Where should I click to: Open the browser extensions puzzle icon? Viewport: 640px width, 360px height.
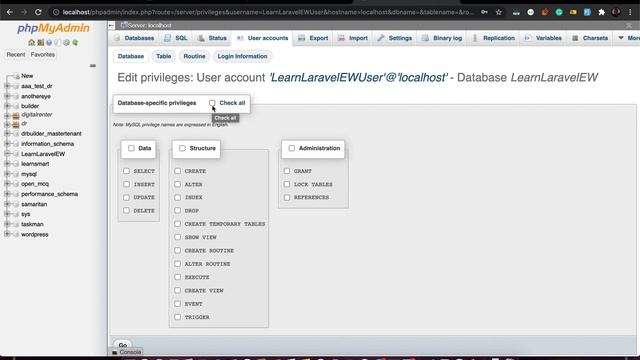602,12
